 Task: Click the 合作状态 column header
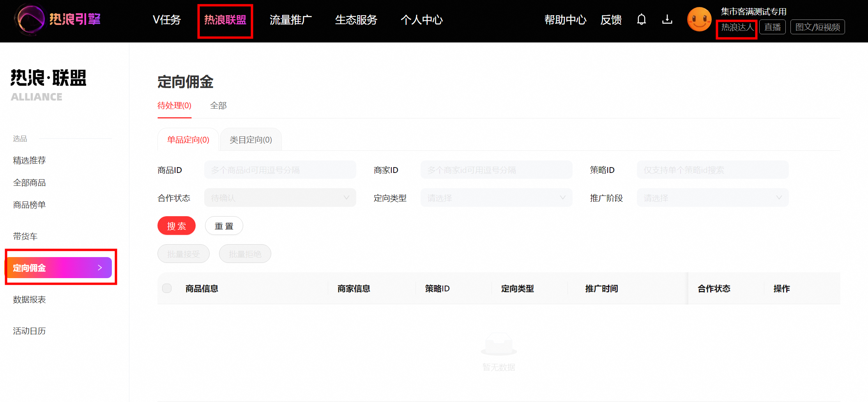click(x=714, y=289)
